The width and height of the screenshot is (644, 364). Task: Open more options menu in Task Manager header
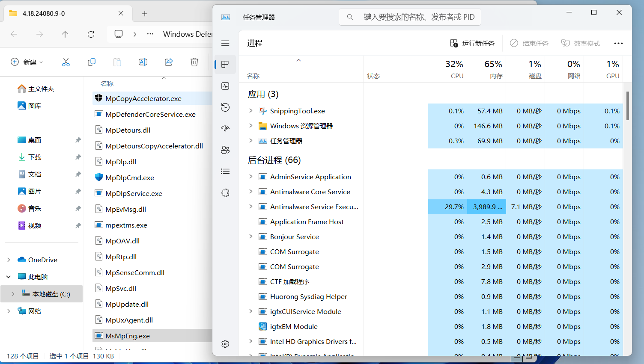tap(618, 43)
